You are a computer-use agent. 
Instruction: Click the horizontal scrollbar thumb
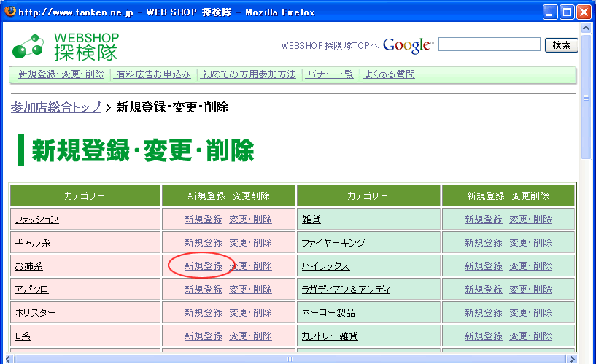tap(290, 358)
